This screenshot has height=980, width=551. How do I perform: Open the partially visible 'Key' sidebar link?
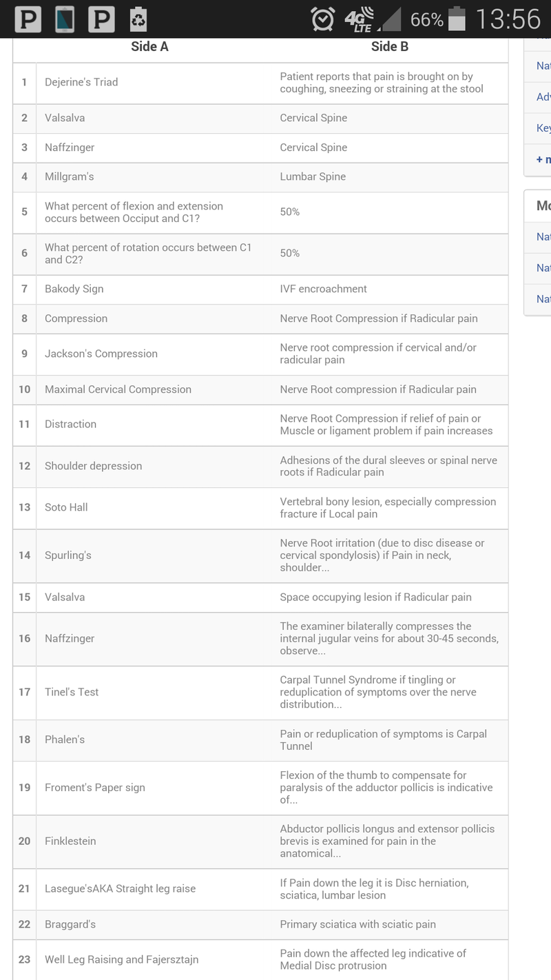click(x=543, y=128)
